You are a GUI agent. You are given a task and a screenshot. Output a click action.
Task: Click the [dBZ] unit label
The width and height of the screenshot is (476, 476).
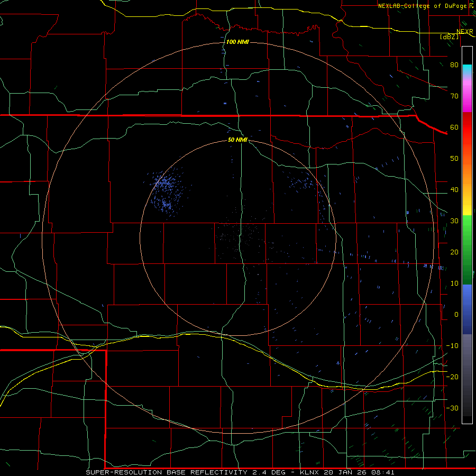pos(449,36)
